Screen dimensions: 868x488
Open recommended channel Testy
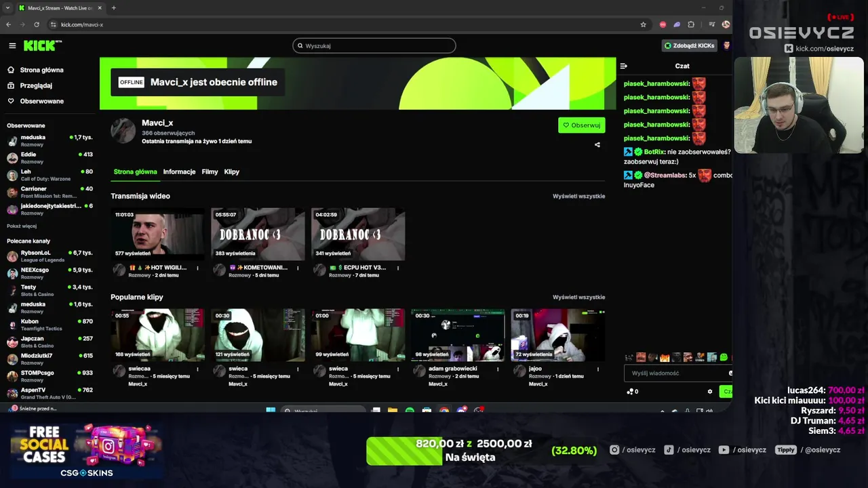50,290
